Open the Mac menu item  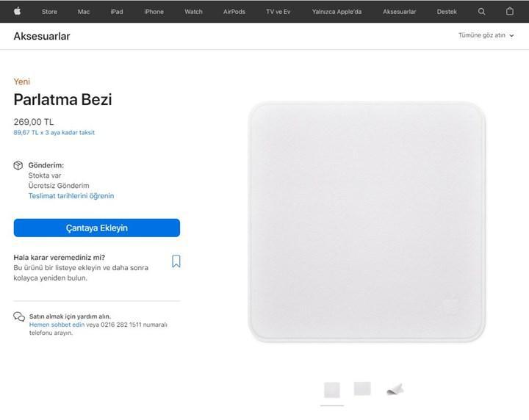coord(84,12)
